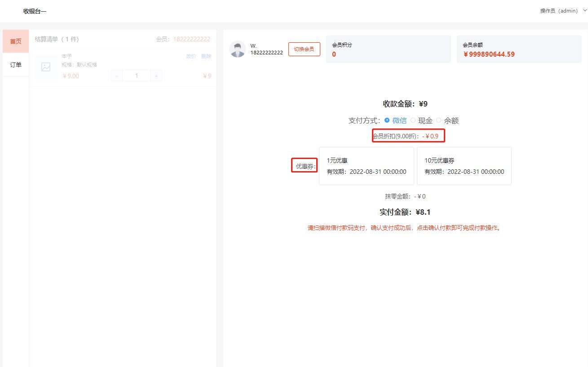Click 改价 link for 本子
The height and width of the screenshot is (367, 588).
click(191, 56)
